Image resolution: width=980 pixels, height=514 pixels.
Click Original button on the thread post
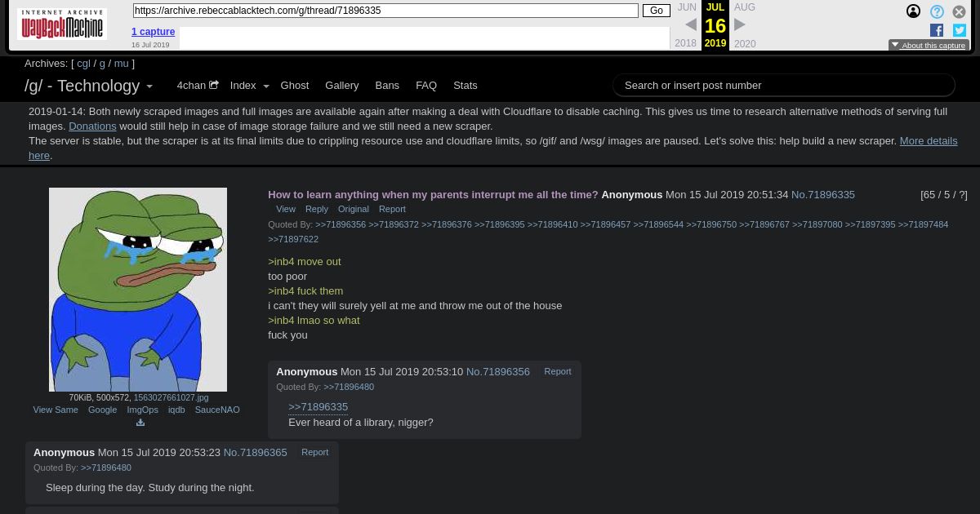tap(354, 209)
